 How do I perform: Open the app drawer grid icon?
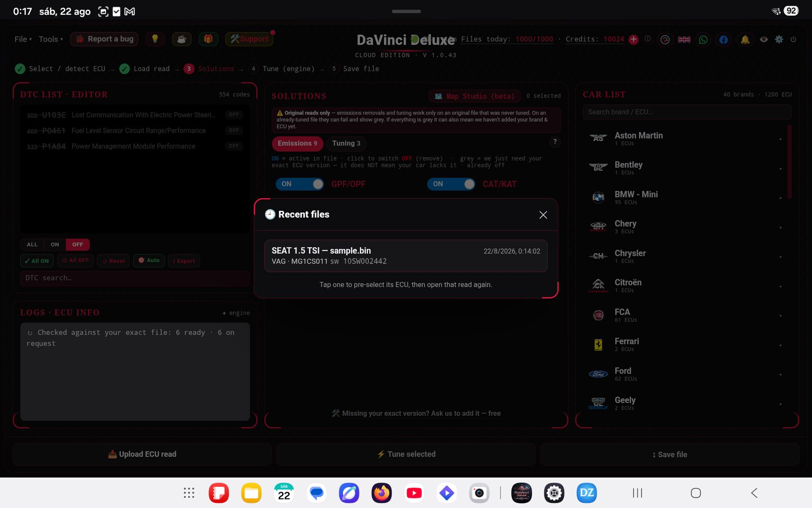pyautogui.click(x=189, y=493)
